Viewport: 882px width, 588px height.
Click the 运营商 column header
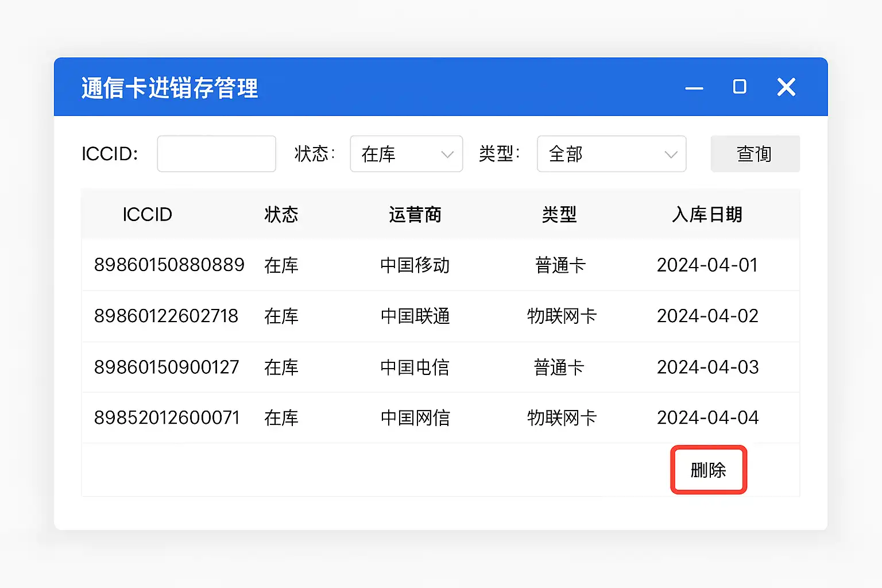[x=415, y=215]
